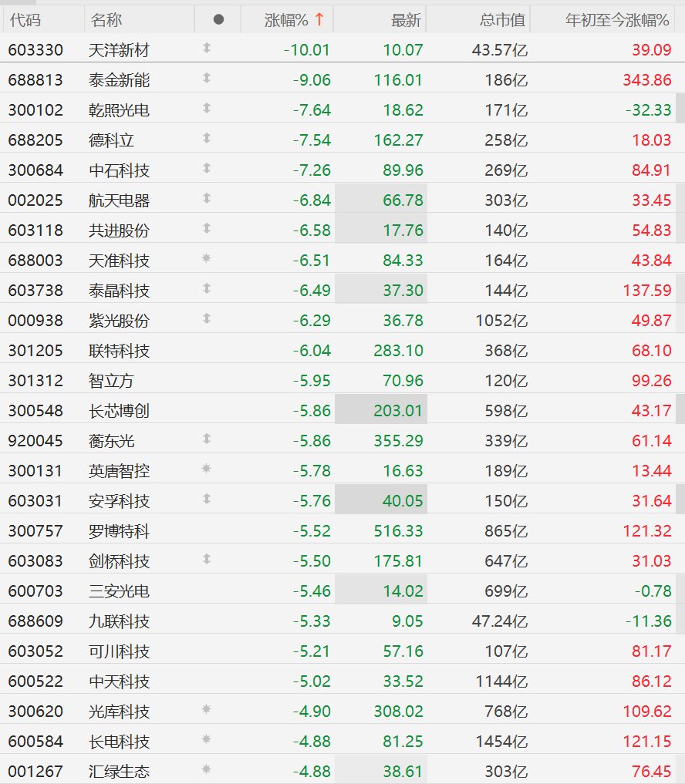
Task: Click the marker icon in 蘅东光 row
Action: click(x=207, y=439)
